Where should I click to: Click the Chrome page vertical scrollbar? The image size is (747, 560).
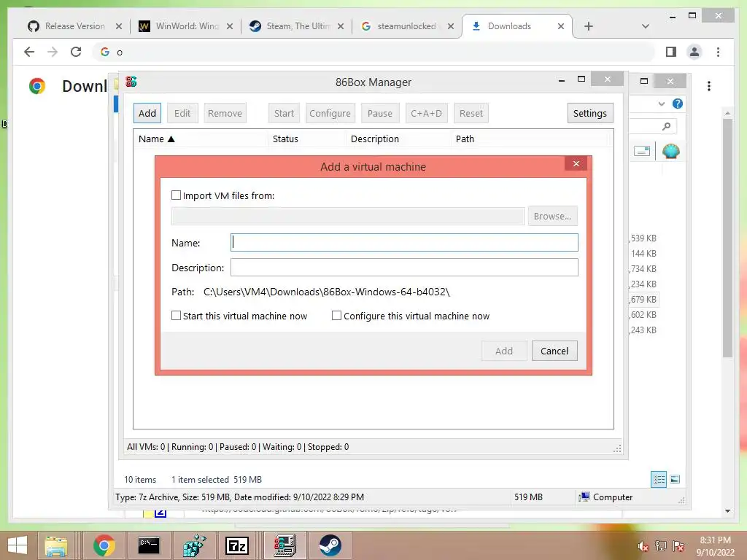click(727, 238)
